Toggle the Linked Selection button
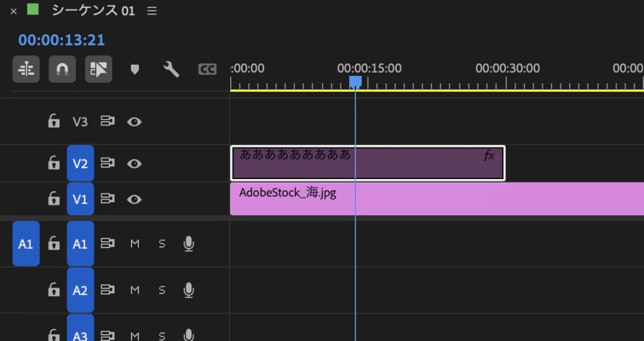This screenshot has width=644, height=341. 98,69
